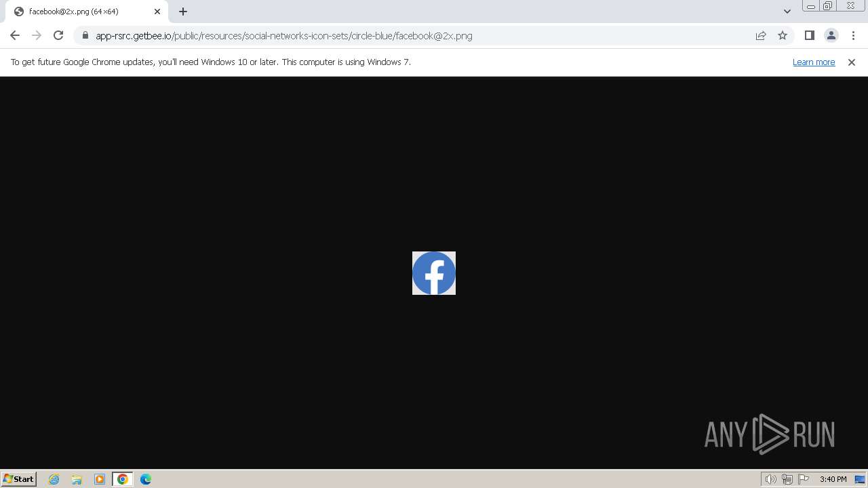Restore down the Chrome window
868x488 pixels.
pyautogui.click(x=828, y=6)
